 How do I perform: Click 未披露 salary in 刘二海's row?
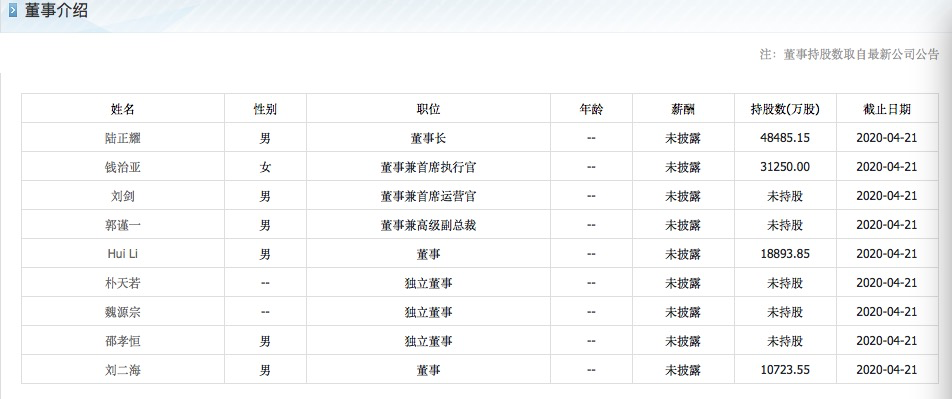pyautogui.click(x=683, y=370)
